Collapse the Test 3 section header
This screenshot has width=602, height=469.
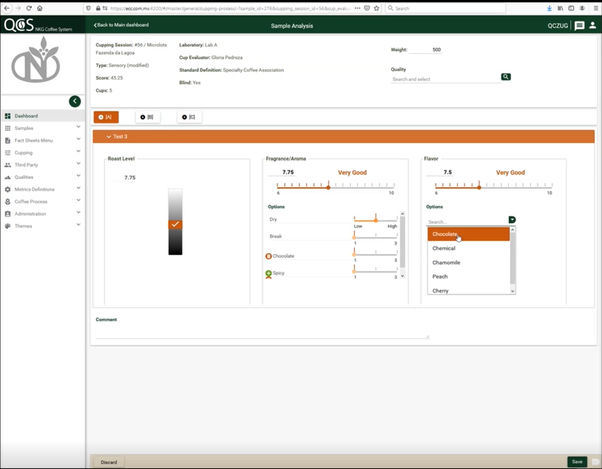(109, 136)
